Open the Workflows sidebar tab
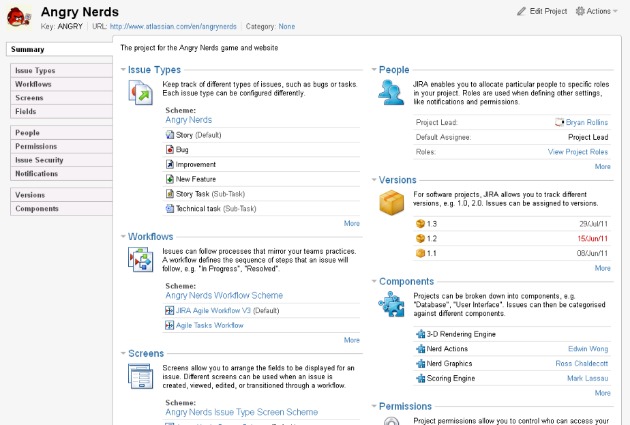 pos(61,84)
